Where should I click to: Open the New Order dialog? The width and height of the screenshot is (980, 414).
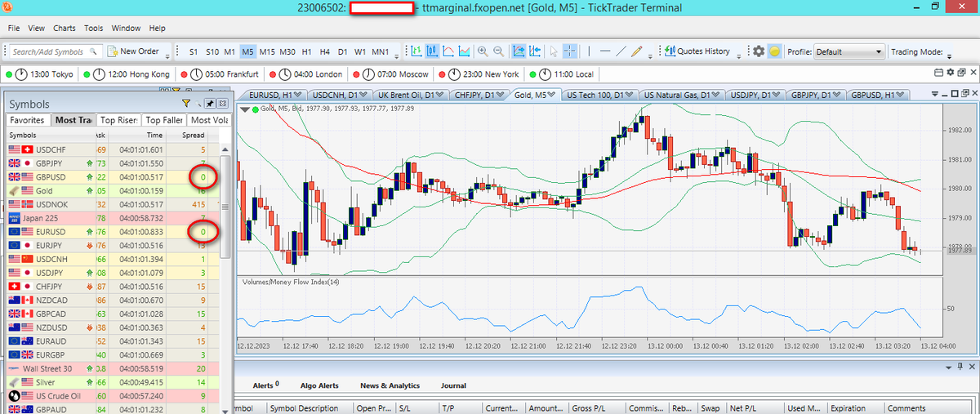[133, 51]
